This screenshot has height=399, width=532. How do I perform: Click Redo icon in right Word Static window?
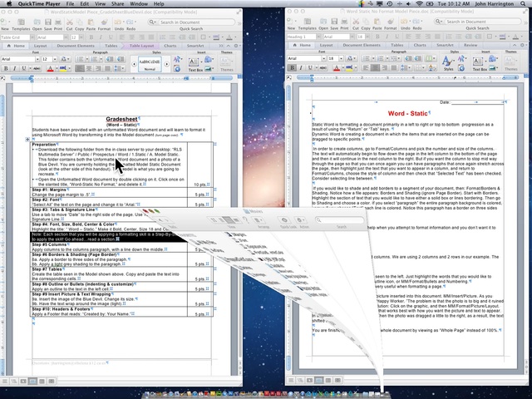417,22
